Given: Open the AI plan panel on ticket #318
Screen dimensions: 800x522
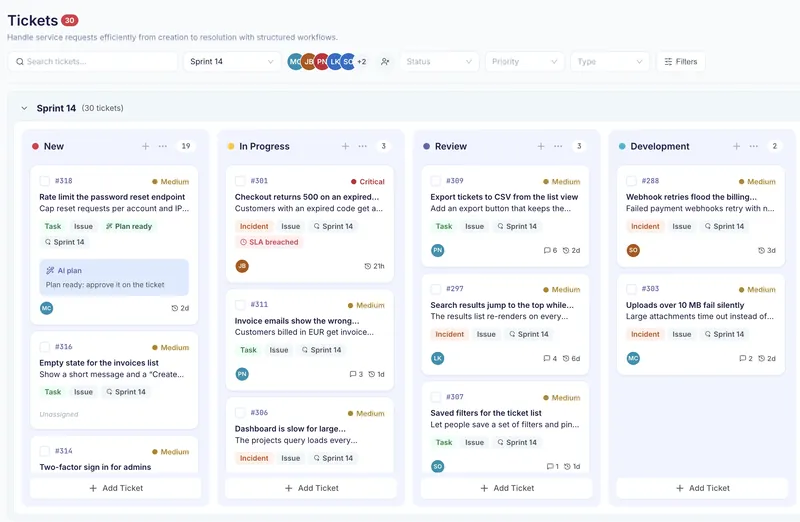Looking at the screenshot, I should click(114, 278).
